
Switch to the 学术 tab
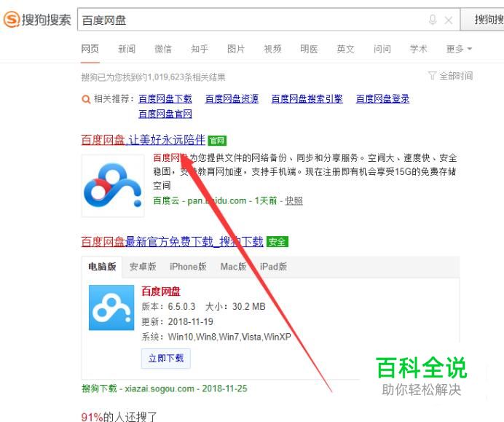point(419,50)
